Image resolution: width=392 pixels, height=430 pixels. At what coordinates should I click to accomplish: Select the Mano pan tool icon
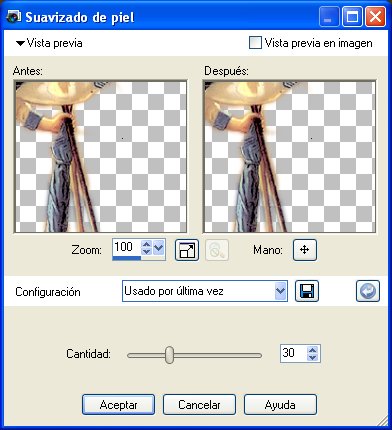click(305, 250)
